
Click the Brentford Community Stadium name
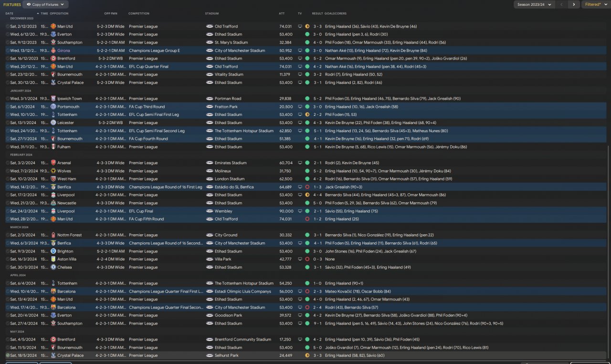243,340
